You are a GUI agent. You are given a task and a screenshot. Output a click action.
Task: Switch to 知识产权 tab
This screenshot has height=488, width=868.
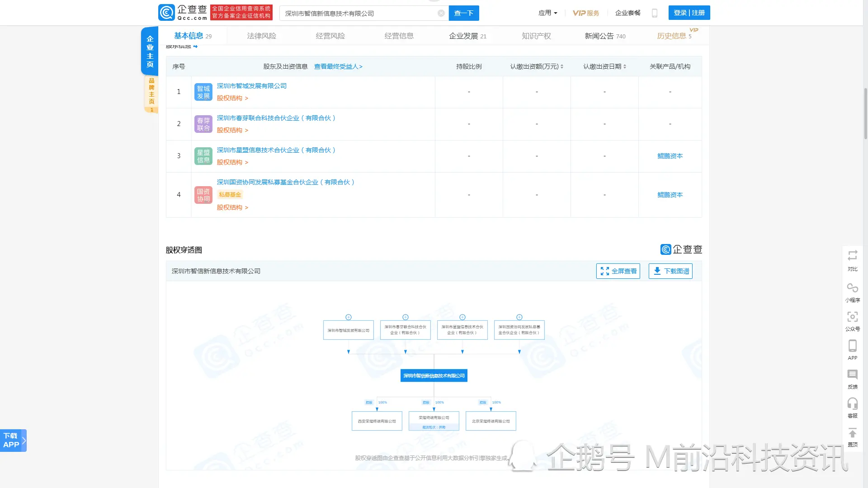click(536, 36)
